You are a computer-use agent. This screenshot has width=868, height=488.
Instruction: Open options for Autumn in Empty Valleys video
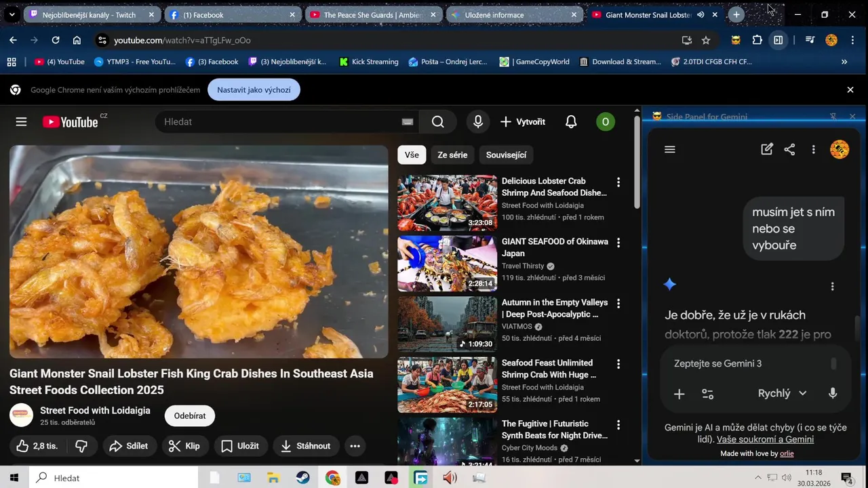pyautogui.click(x=618, y=304)
